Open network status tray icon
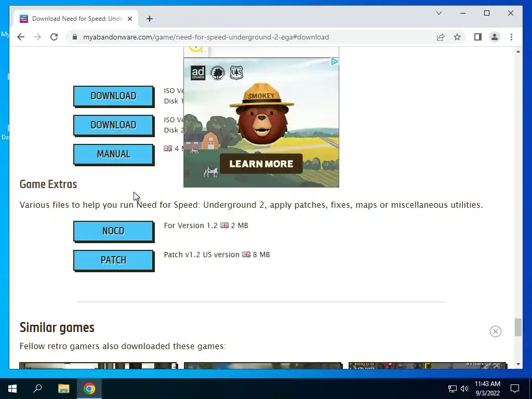Image resolution: width=532 pixels, height=399 pixels. (x=453, y=389)
